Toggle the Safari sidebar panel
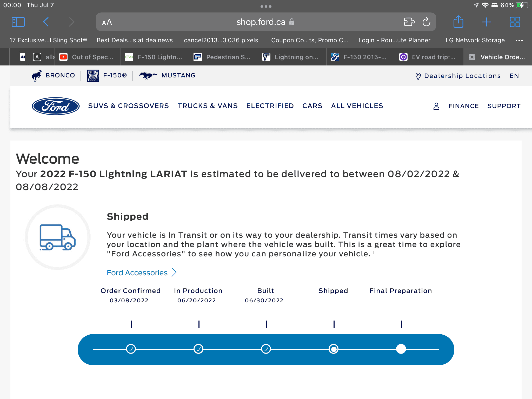 [18, 22]
